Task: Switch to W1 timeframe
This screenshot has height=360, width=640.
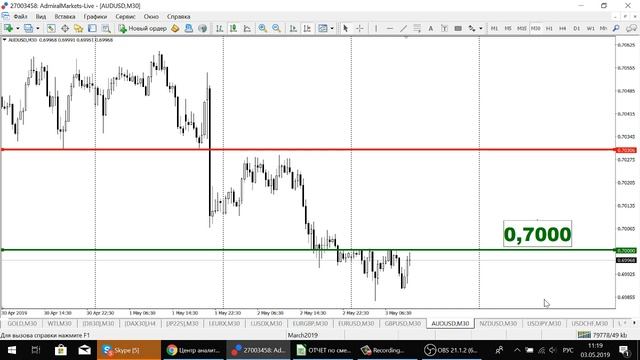Action: pos(591,28)
